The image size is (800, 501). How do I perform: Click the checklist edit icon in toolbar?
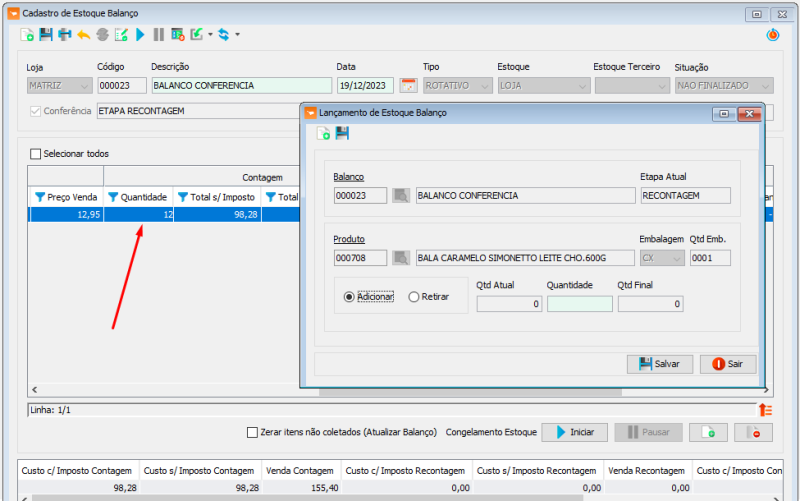[121, 35]
